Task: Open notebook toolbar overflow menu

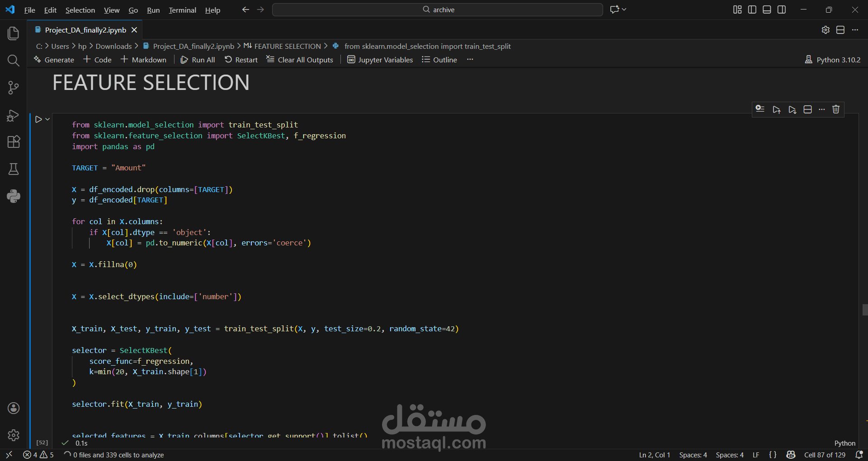Action: (470, 60)
